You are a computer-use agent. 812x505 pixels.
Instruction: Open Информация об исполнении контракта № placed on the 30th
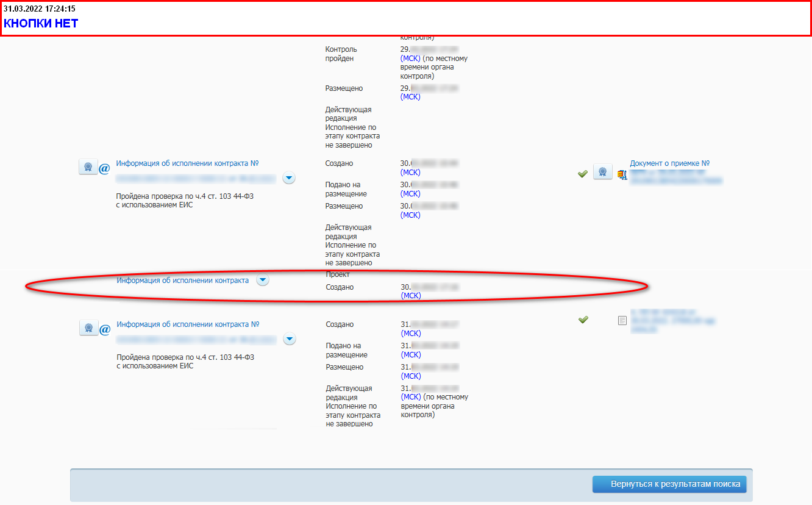(x=187, y=163)
